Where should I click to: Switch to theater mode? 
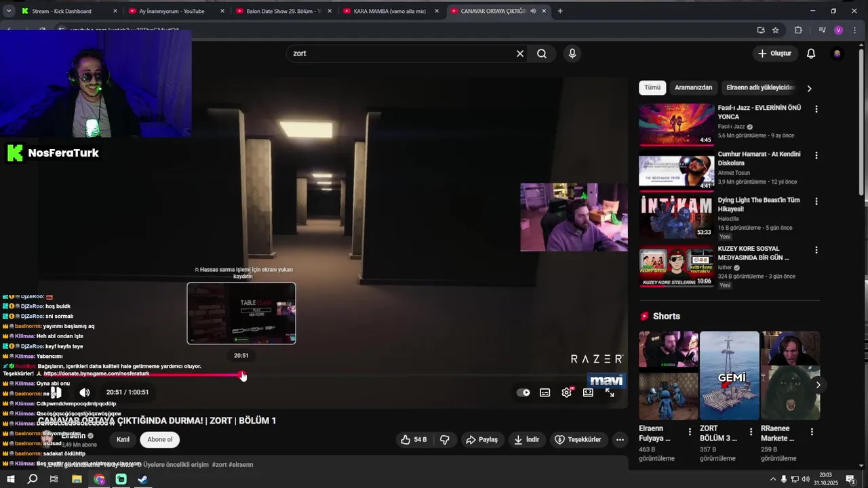[588, 392]
